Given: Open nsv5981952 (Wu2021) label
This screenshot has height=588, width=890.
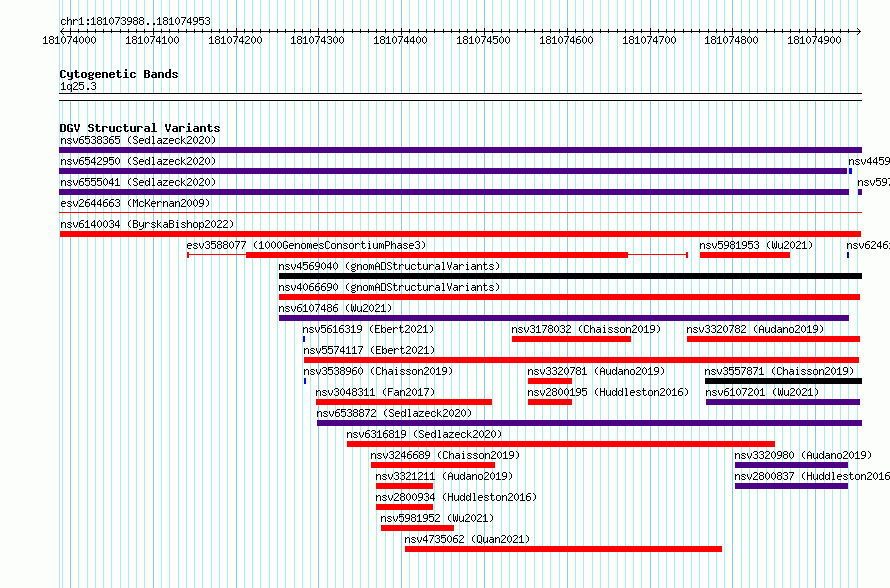Looking at the screenshot, I should (437, 518).
